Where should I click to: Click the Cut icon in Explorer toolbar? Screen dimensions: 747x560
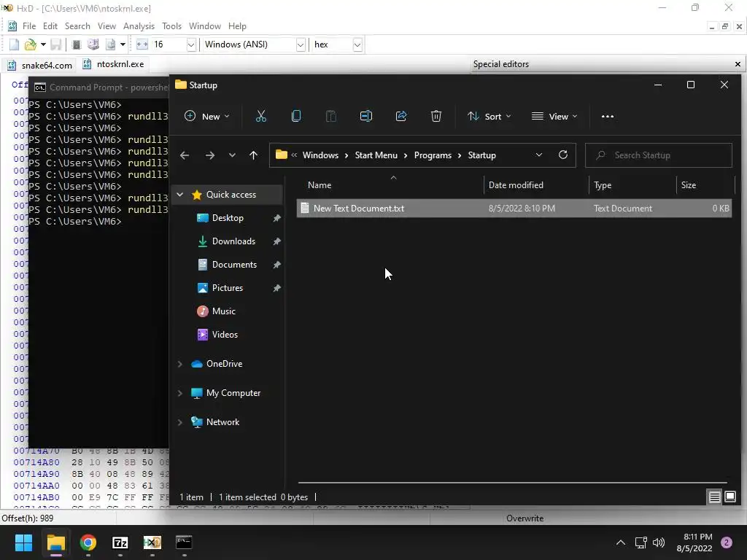[261, 116]
